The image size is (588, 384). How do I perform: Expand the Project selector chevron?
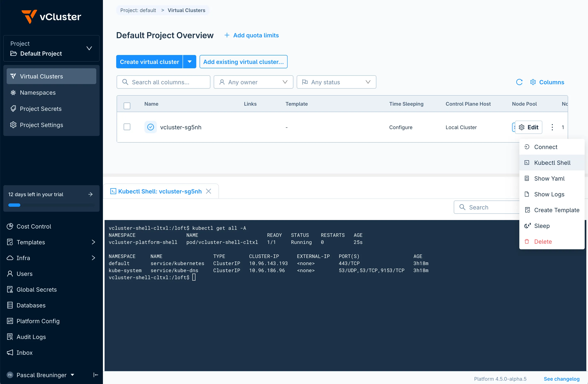pyautogui.click(x=89, y=48)
